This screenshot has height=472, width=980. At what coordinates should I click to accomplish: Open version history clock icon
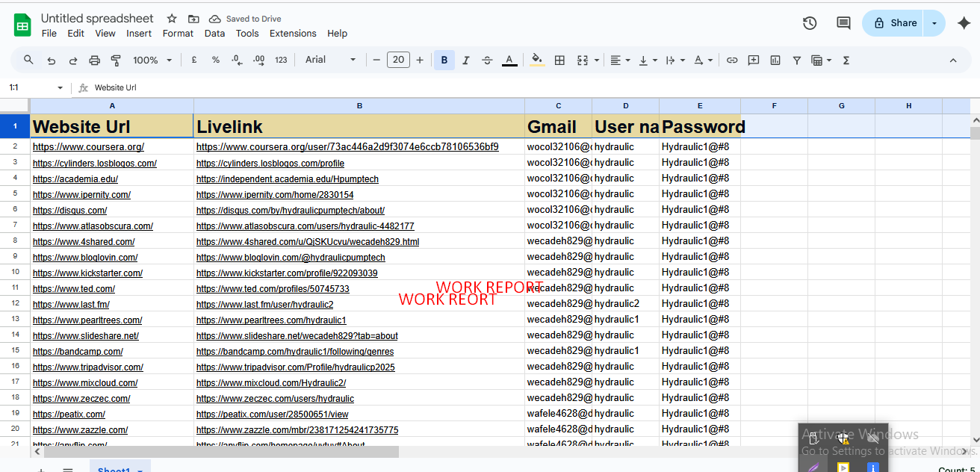pyautogui.click(x=810, y=23)
